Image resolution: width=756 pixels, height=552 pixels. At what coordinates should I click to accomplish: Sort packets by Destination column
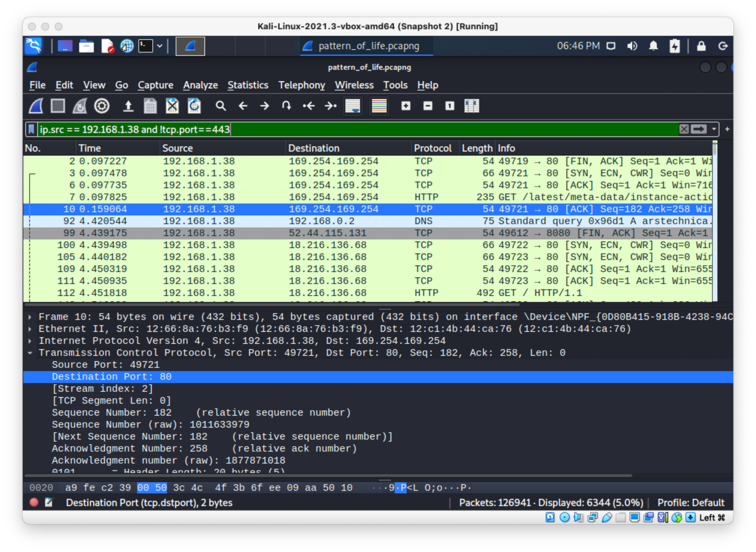click(x=349, y=148)
